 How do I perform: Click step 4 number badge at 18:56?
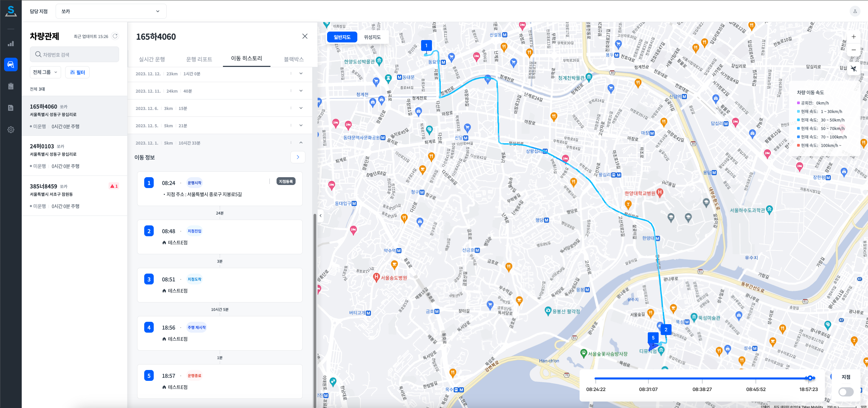tap(149, 328)
